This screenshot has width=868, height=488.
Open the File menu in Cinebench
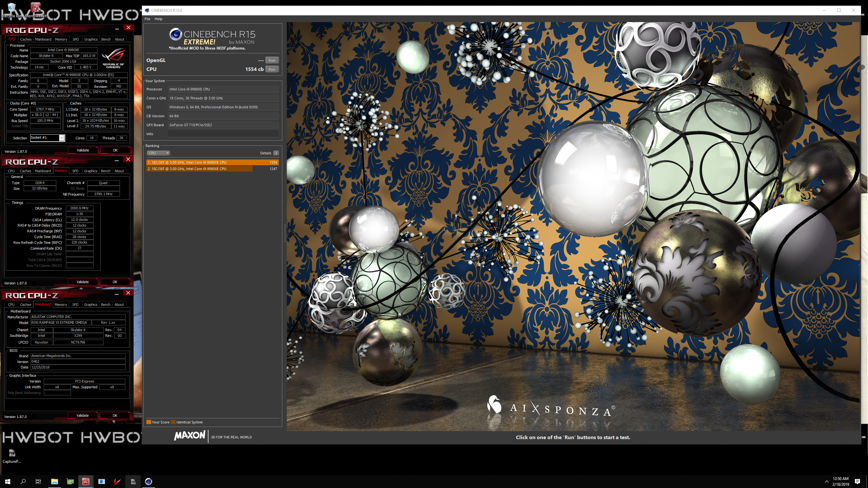pos(147,19)
